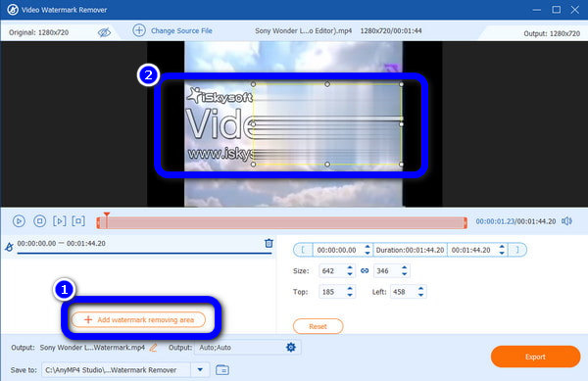Click the Video Watermark Remover app logo

(x=13, y=10)
